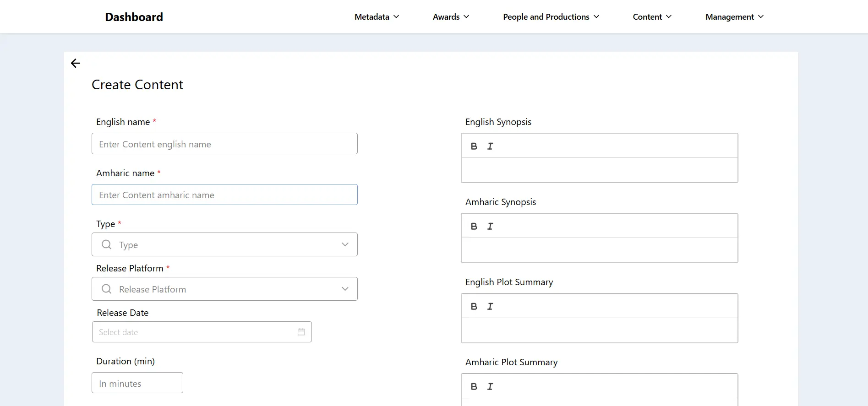The height and width of the screenshot is (406, 868).
Task: Toggle bold in English Plot Summary editor
Action: point(474,306)
